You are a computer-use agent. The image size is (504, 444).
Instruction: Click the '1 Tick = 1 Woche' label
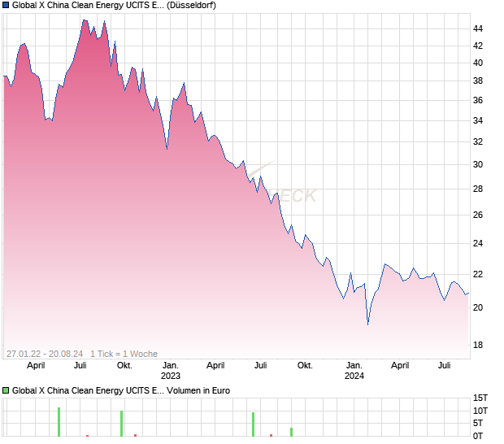click(x=124, y=353)
